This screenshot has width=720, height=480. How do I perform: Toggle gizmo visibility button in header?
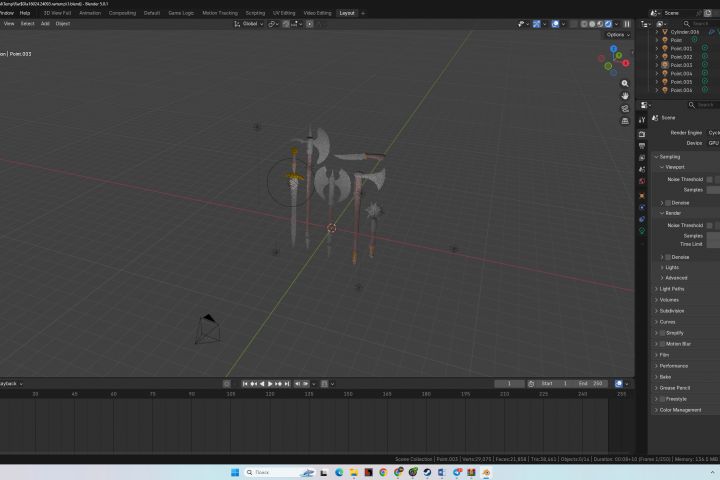(x=537, y=24)
